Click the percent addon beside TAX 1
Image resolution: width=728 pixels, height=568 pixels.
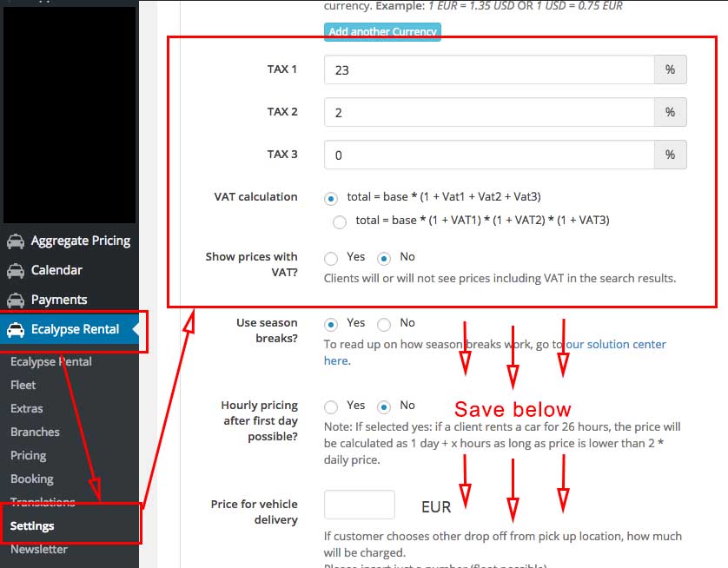coord(671,69)
